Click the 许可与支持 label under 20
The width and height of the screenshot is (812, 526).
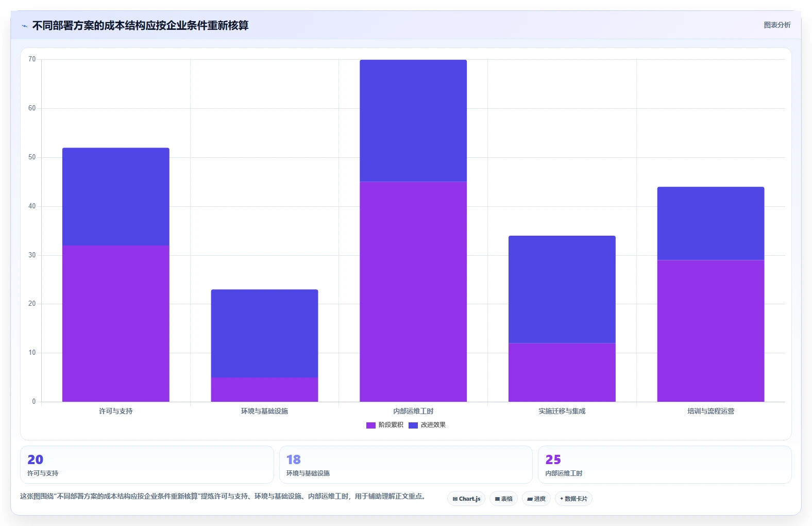pos(43,473)
